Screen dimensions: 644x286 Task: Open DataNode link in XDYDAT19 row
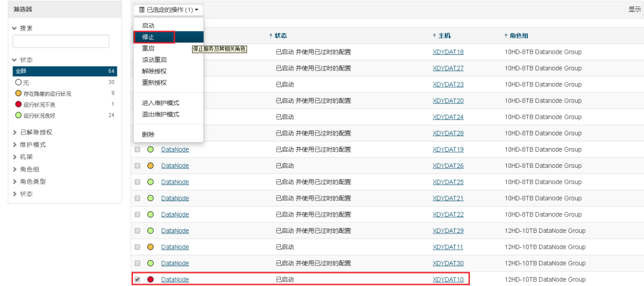[x=175, y=149]
